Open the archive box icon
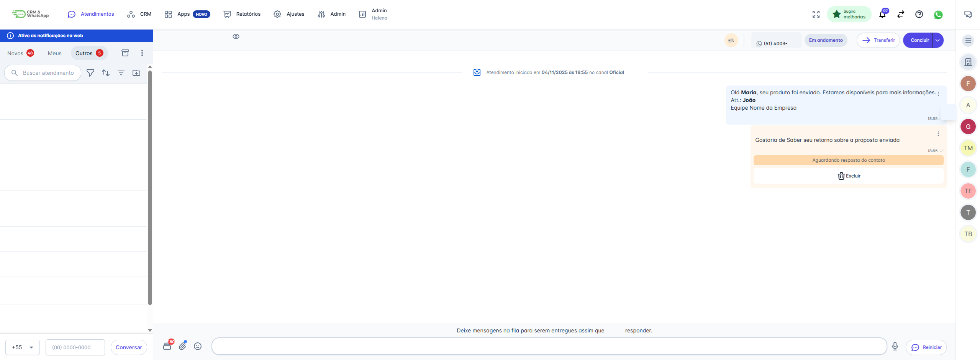 point(125,53)
